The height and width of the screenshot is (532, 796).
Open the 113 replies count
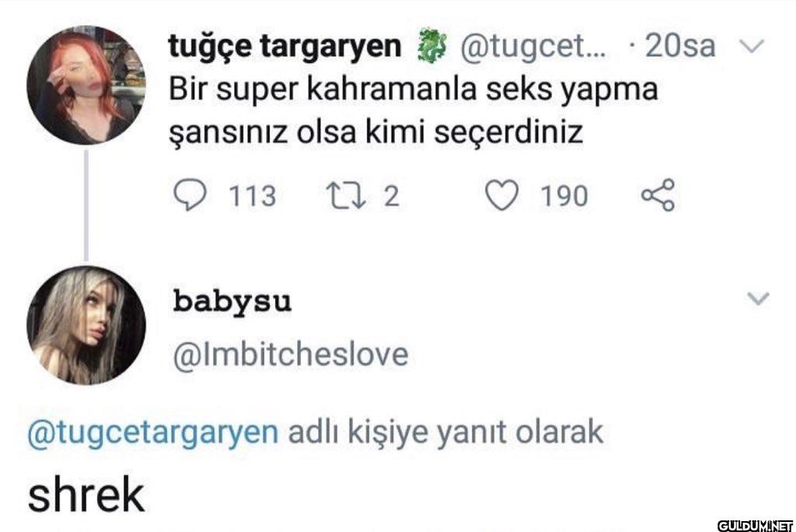point(251,196)
